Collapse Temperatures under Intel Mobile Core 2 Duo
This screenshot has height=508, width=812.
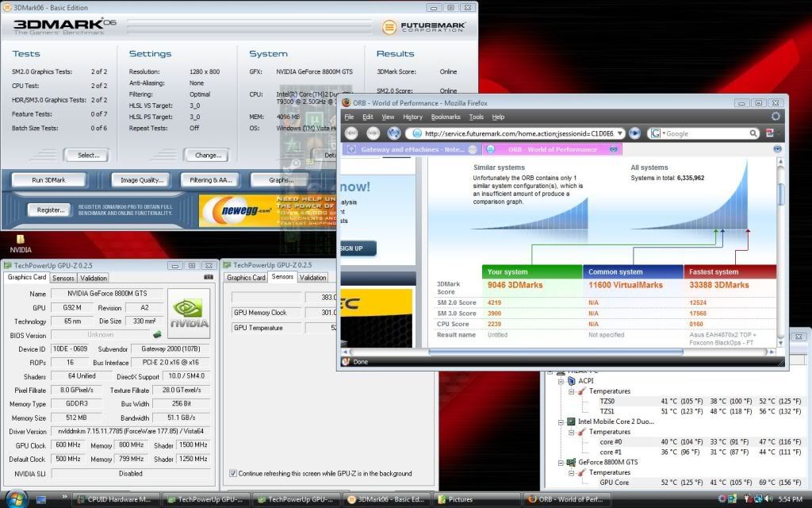[x=571, y=432]
